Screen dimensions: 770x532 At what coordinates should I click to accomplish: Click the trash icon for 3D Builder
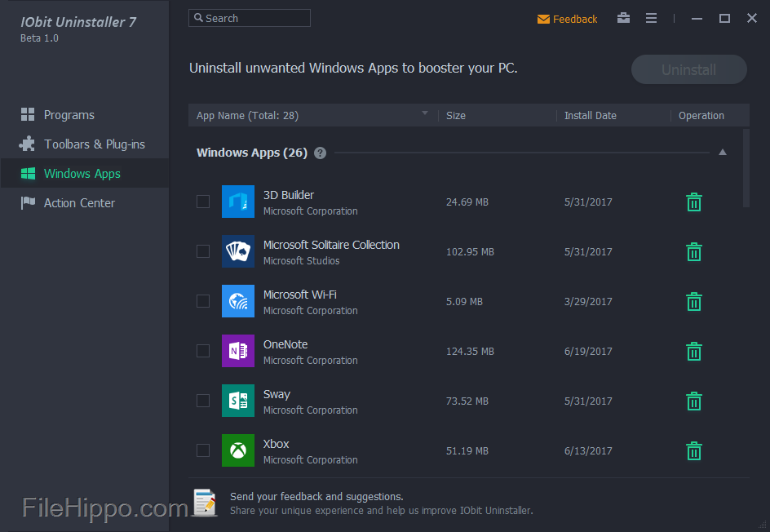point(694,202)
